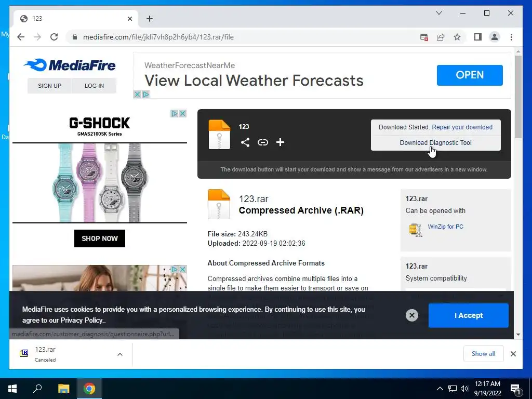Click Show all downloads button
532x399 pixels.
tap(483, 354)
